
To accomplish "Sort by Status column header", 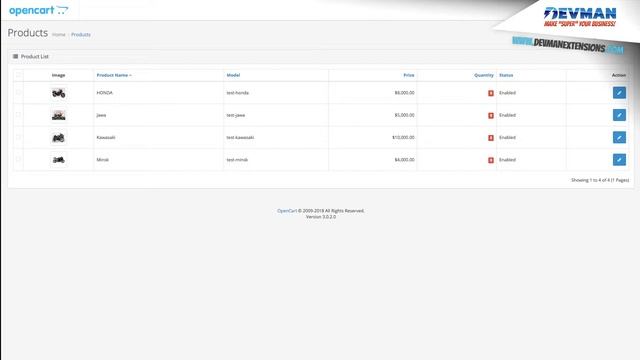I will click(x=506, y=75).
